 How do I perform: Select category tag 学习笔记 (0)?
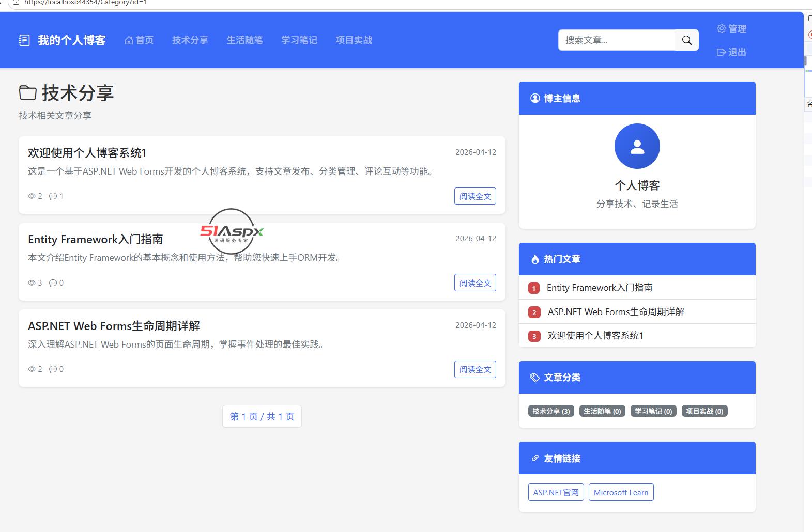pos(653,411)
